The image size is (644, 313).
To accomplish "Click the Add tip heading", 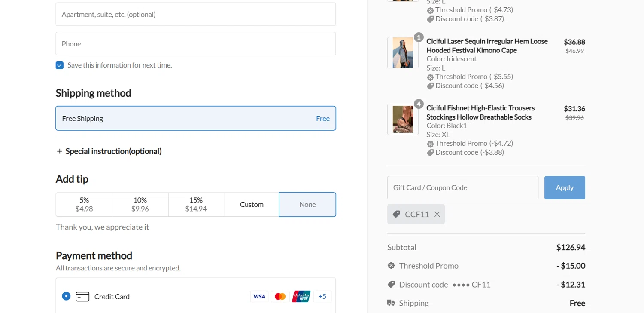I will pos(72,179).
